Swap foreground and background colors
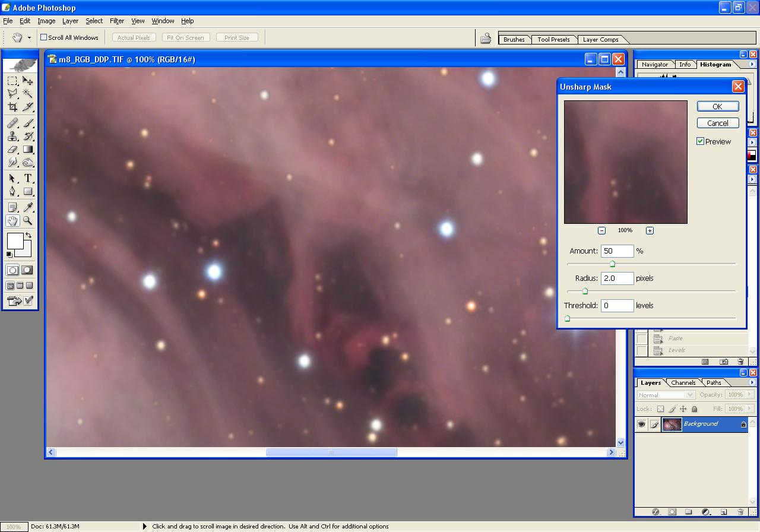 click(x=28, y=236)
